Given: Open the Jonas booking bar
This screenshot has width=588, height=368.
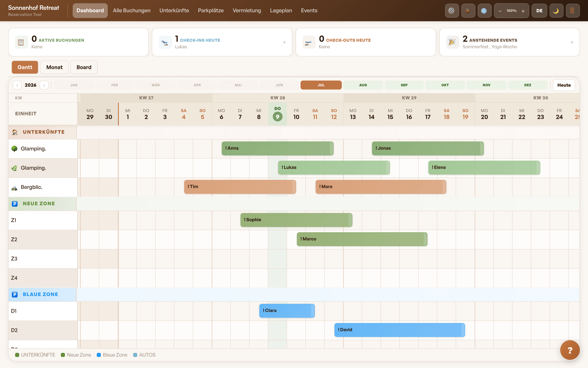Looking at the screenshot, I should pos(428,148).
